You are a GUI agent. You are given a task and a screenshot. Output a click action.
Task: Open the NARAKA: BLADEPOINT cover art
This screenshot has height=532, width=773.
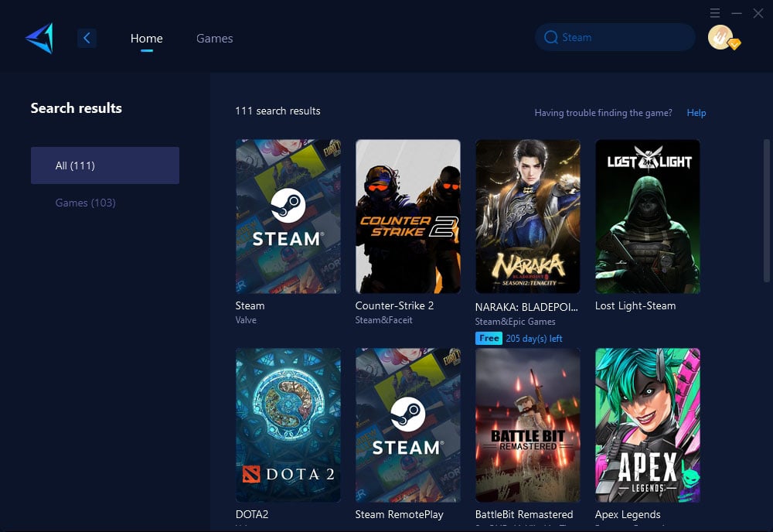527,217
